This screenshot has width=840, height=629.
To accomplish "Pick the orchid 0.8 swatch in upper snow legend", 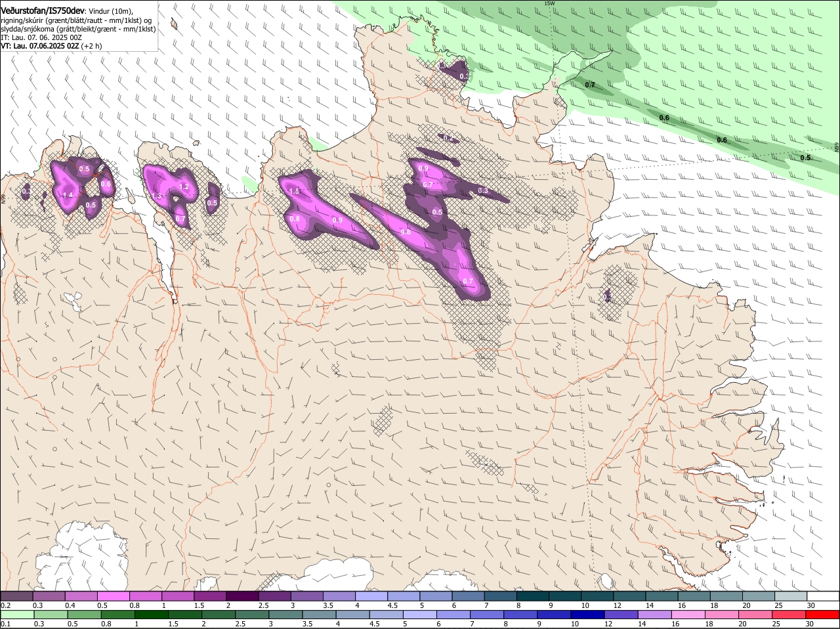I will click(x=145, y=596).
